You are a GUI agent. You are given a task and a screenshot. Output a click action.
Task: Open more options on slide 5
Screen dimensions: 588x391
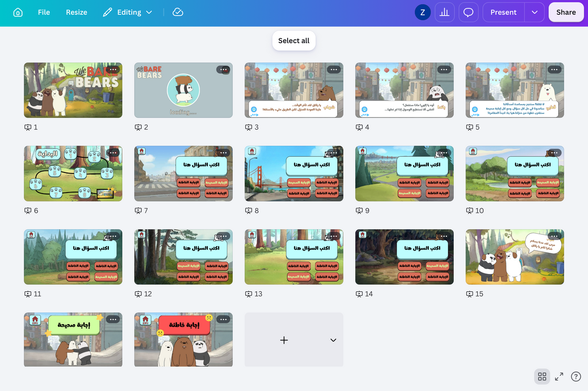click(555, 70)
